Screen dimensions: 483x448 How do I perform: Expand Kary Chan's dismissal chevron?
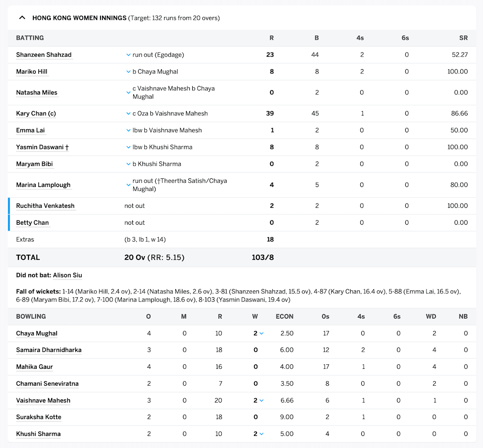pos(128,114)
